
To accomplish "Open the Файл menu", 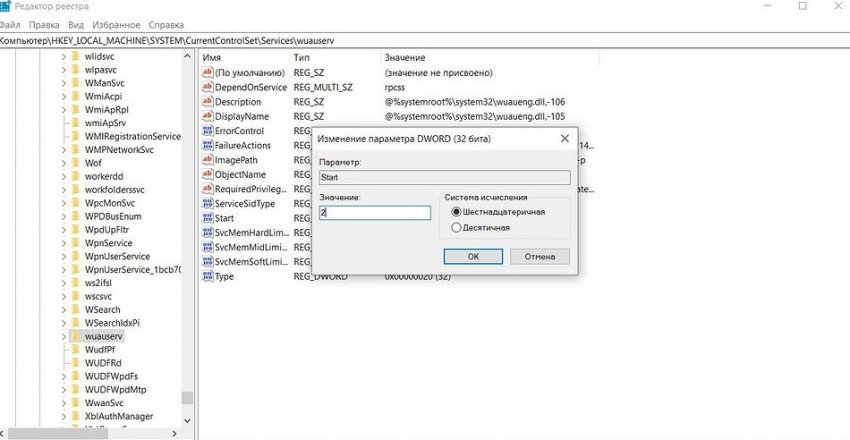I will (x=9, y=23).
